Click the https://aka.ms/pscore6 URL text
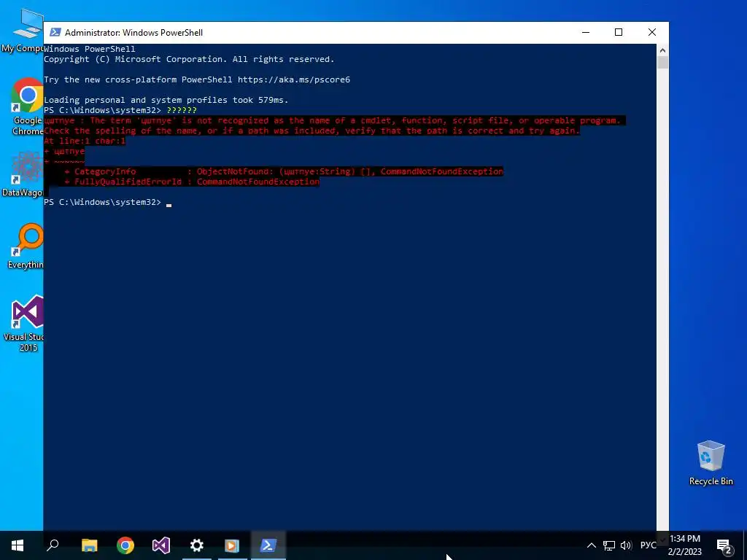Screen dimensions: 747x560 coord(294,79)
